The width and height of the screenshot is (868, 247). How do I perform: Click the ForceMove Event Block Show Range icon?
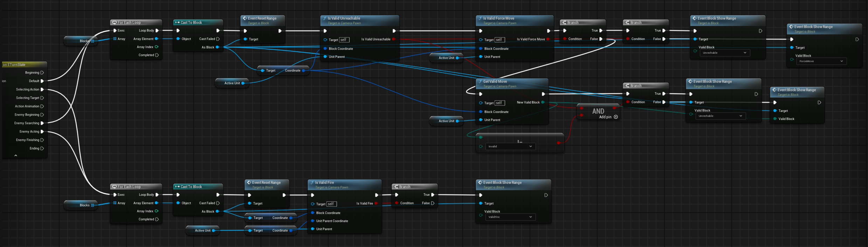tap(791, 27)
